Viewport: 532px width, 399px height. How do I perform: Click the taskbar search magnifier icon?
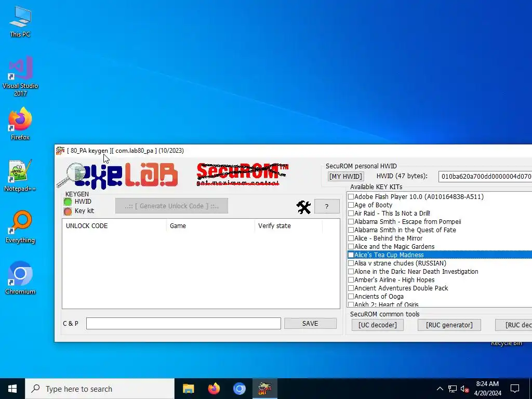[35, 389]
